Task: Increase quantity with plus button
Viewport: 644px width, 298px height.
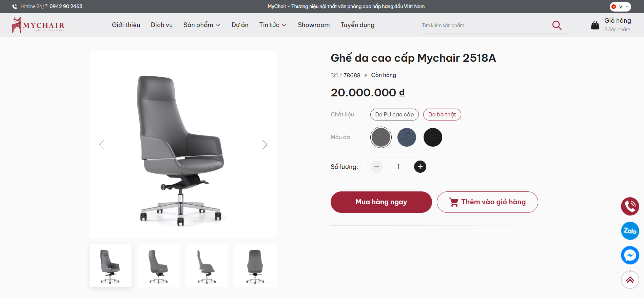Action: point(420,167)
